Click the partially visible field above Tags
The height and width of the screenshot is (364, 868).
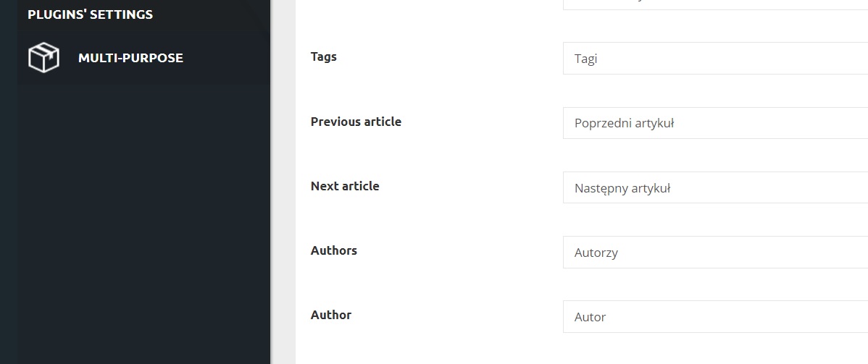pos(715,4)
